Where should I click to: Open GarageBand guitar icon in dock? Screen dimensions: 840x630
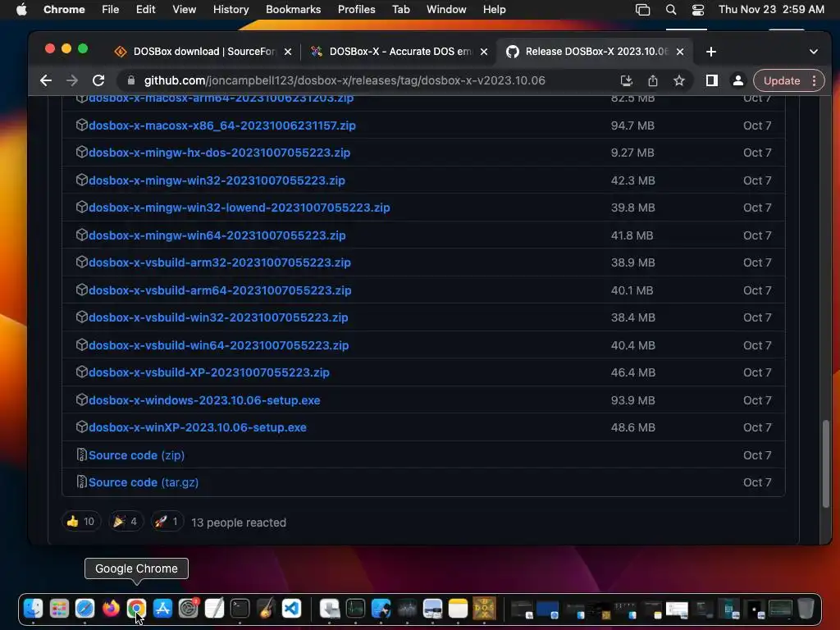(x=265, y=609)
